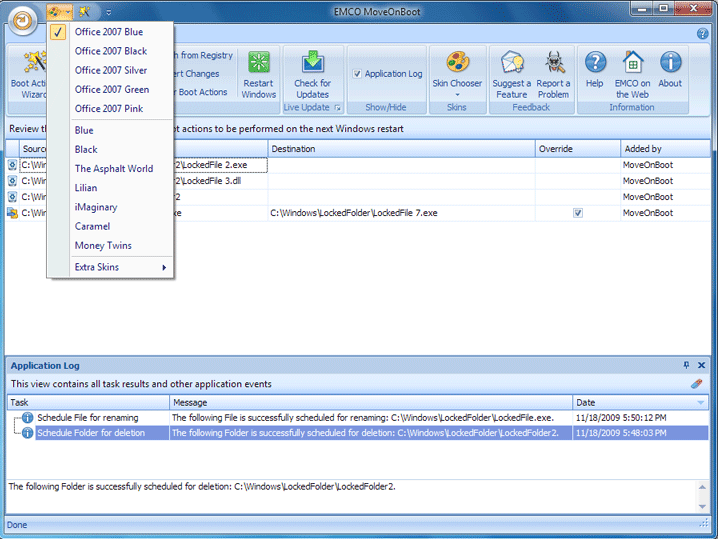Select the LockedFile 3.dll row
718x539 pixels.
(359, 181)
